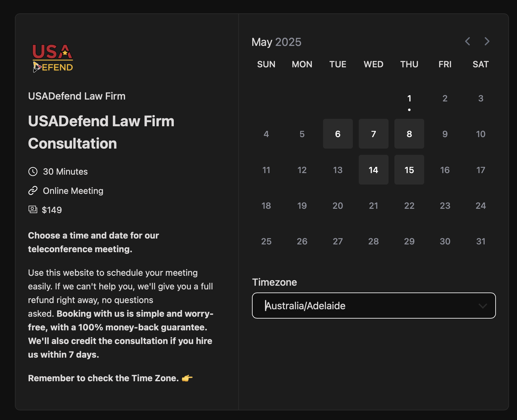
Task: Click the FRI weekday header
Action: coord(445,64)
